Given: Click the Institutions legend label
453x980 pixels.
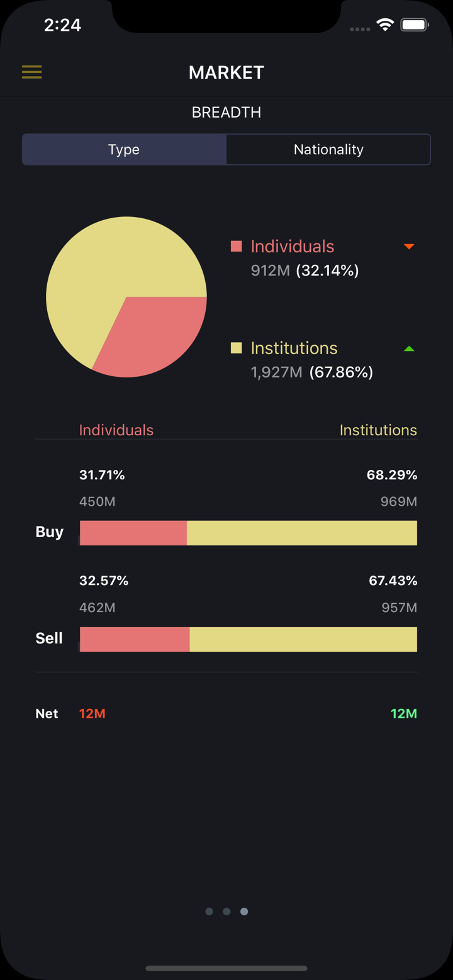Looking at the screenshot, I should pyautogui.click(x=294, y=348).
